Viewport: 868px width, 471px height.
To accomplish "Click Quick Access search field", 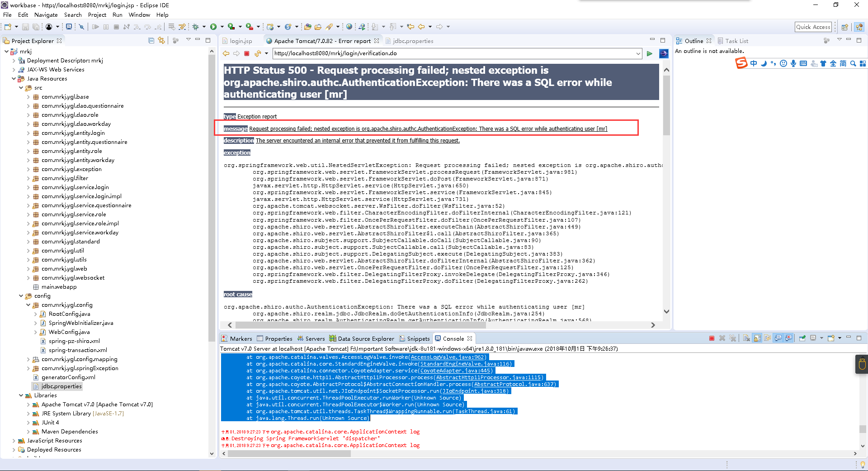I will coord(813,27).
